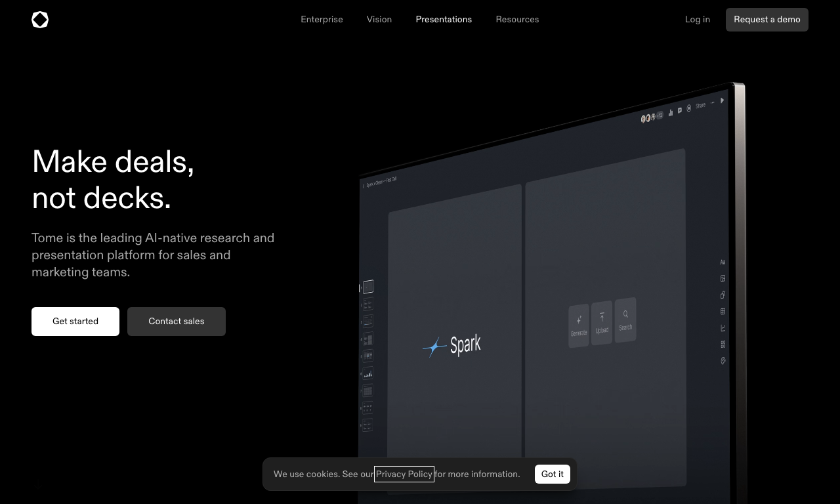This screenshot has width=840, height=504.
Task: Select the second slide thumbnail
Action: tap(368, 303)
